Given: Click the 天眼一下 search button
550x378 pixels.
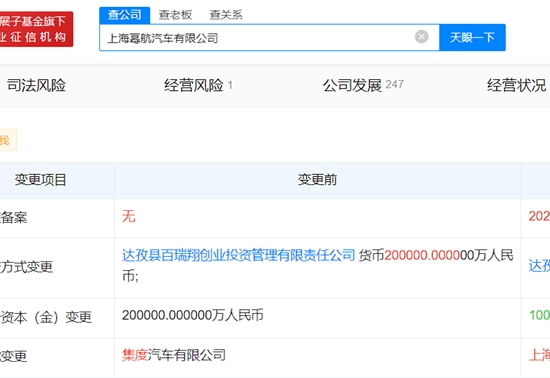Looking at the screenshot, I should (x=472, y=38).
